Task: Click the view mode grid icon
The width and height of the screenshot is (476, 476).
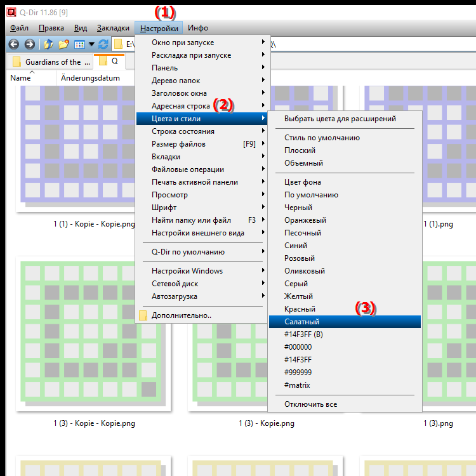Action: [79, 44]
